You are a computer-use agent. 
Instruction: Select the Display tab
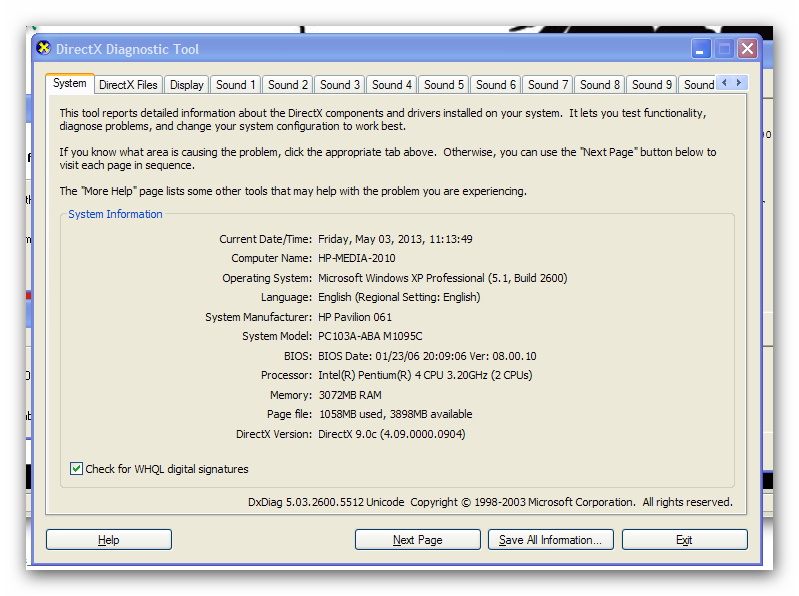click(187, 85)
